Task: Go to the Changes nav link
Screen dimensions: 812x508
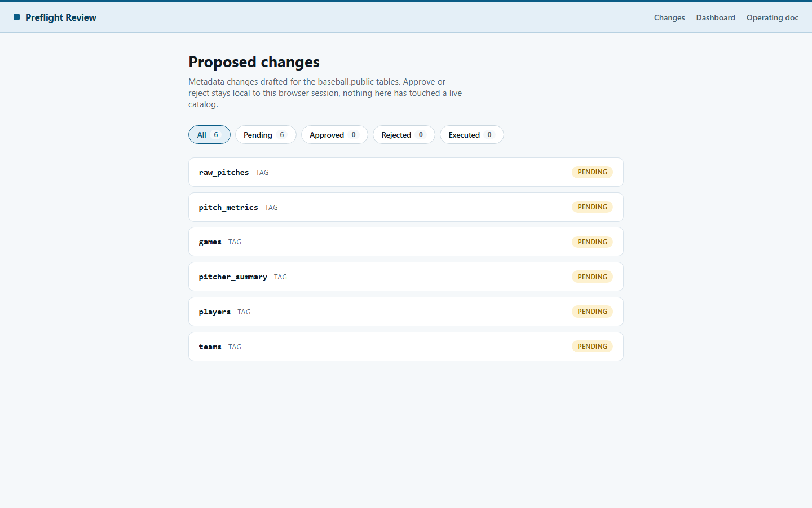Action: coord(669,17)
